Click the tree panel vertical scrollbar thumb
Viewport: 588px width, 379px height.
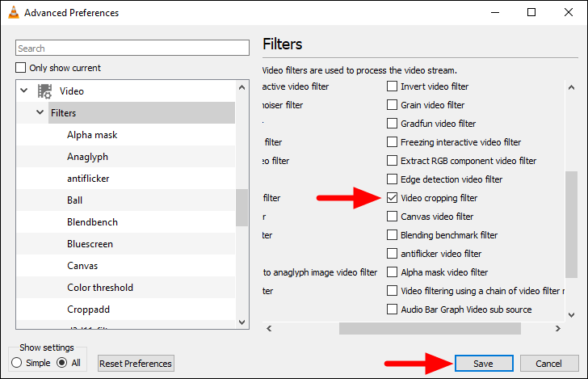[241, 208]
